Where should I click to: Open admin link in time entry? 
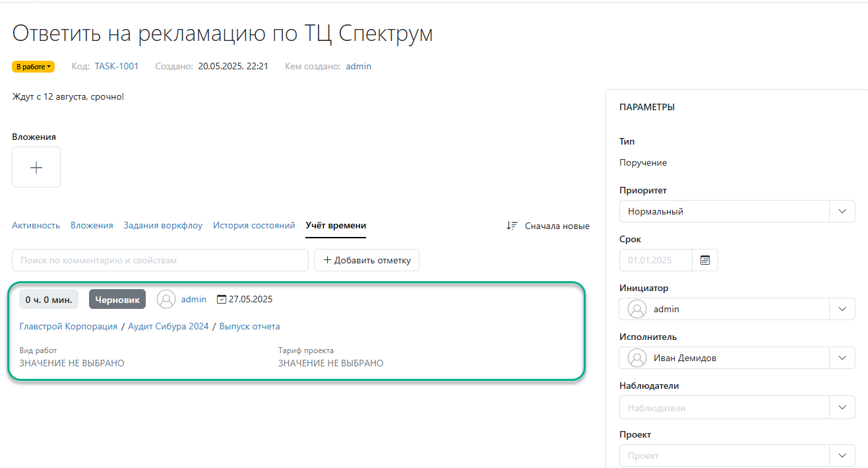194,299
